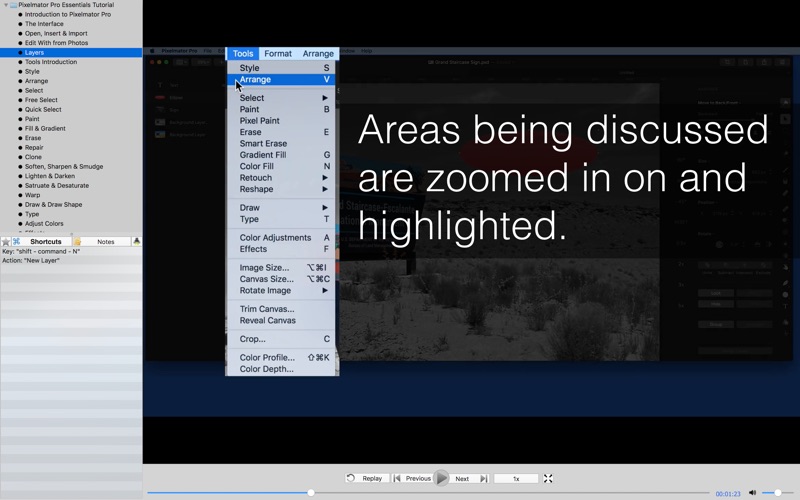Choose Color Fill in the Tools menu
Viewport: 800px width, 500px height.
pos(282,166)
